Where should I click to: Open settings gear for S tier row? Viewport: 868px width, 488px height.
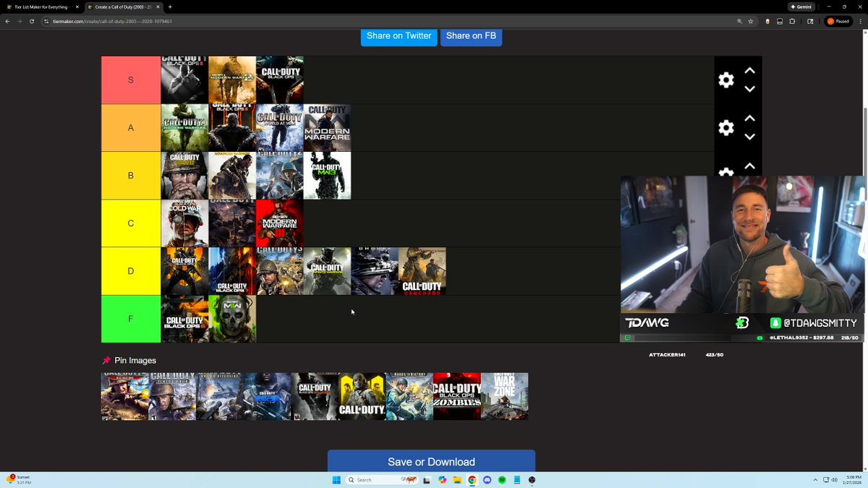726,80
